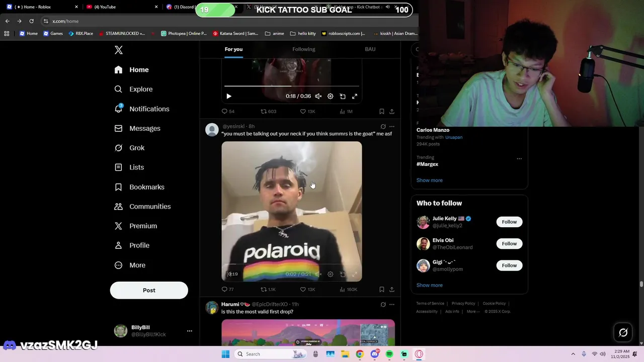Click the Post button
This screenshot has width=644, height=362.
click(x=149, y=290)
